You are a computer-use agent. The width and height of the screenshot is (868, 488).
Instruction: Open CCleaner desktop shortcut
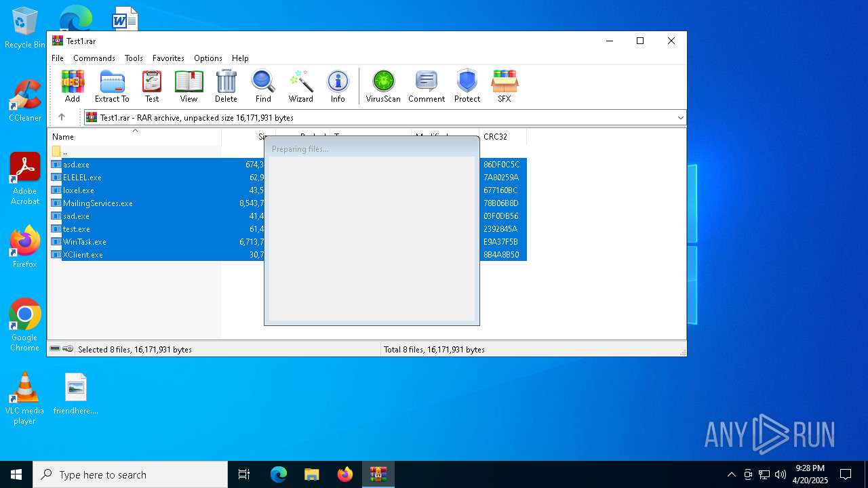(25, 101)
